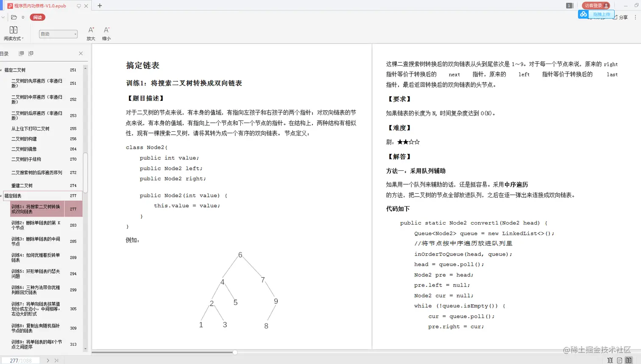641x364 pixels.
Task: Click the presentation screen icon on document tab
Action: pos(79,6)
